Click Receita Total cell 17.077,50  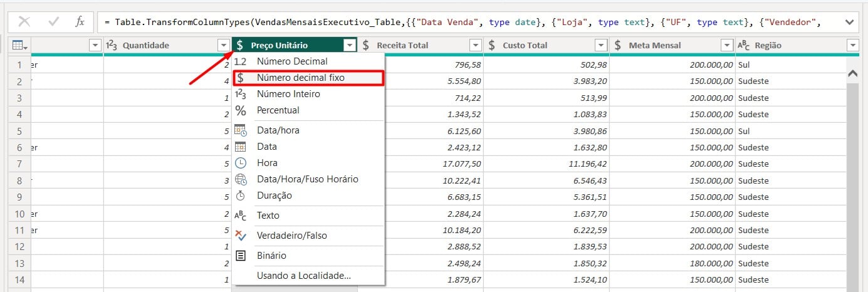tap(421, 164)
